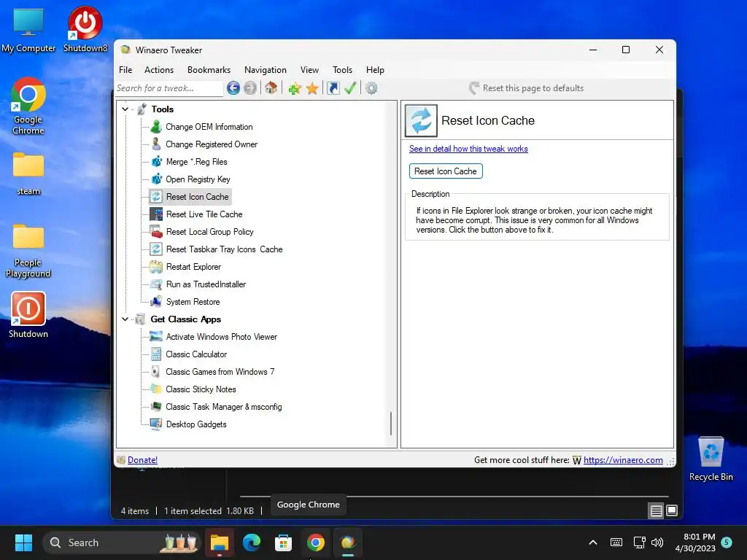
Task: Select the Get Classic Apps category label
Action: pyautogui.click(x=186, y=319)
